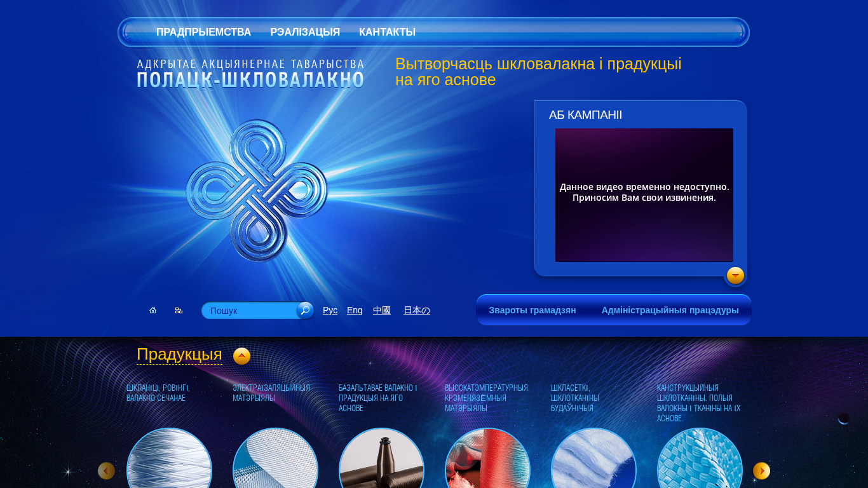Go to the home page icon
Screen dimensions: 868x488
pos(153,310)
